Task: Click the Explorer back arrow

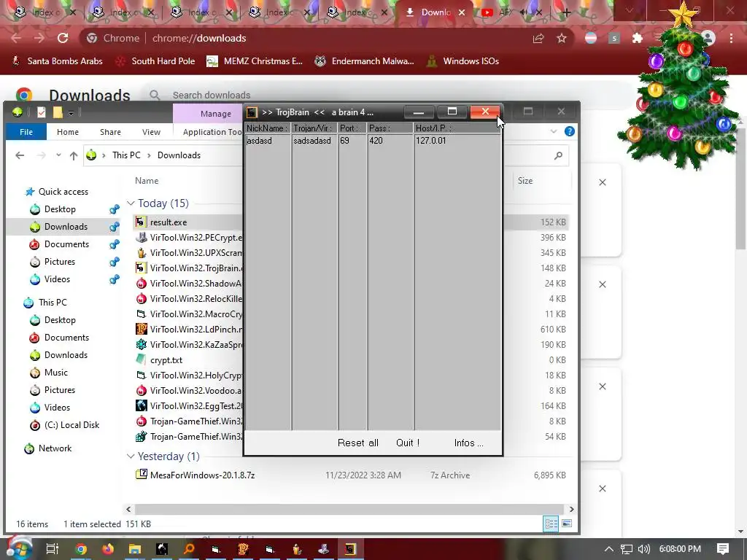Action: point(20,155)
